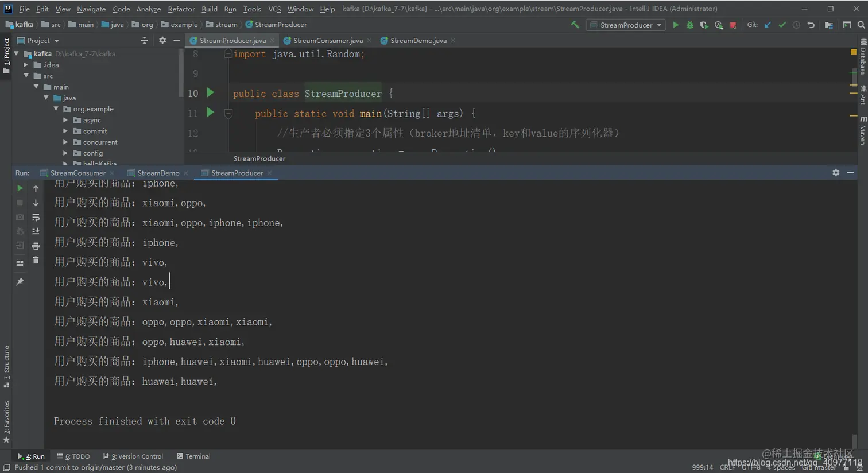868x473 pixels.
Task: Click the Build project hammer icon
Action: pos(575,25)
